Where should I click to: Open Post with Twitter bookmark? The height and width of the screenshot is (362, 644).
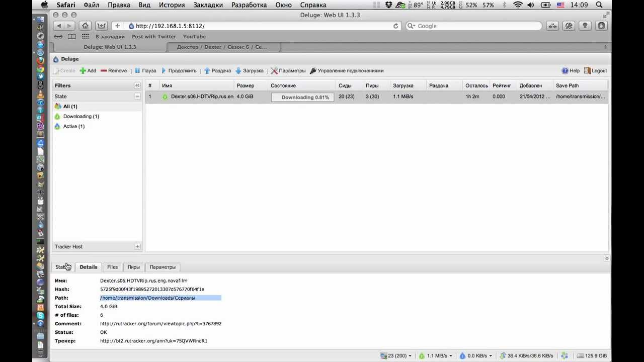(x=153, y=37)
